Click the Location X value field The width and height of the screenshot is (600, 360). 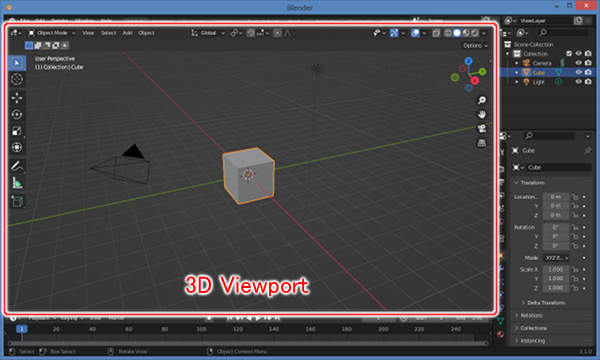pyautogui.click(x=556, y=197)
